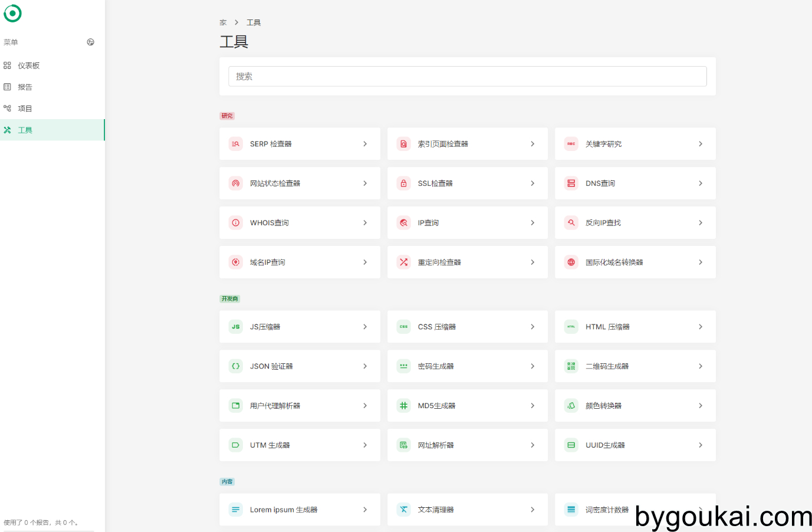Click the 用户代理解析器 browser icon

pos(236,406)
